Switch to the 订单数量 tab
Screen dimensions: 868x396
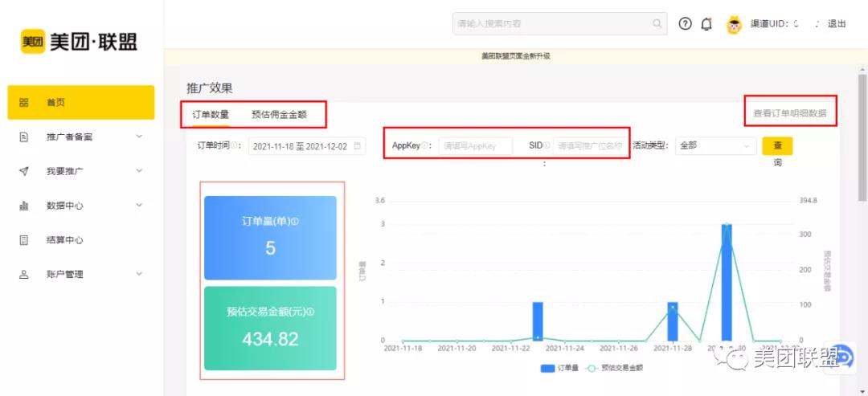[211, 115]
